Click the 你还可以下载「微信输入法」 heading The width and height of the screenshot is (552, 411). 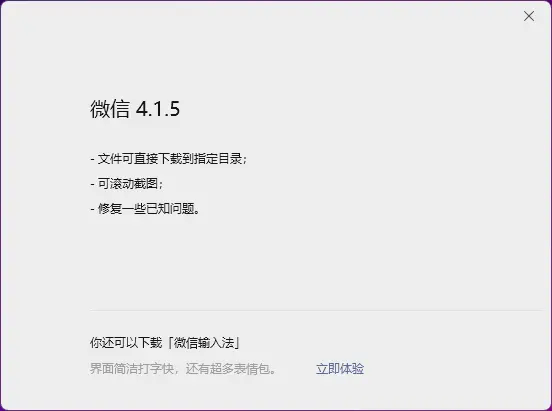(165, 343)
